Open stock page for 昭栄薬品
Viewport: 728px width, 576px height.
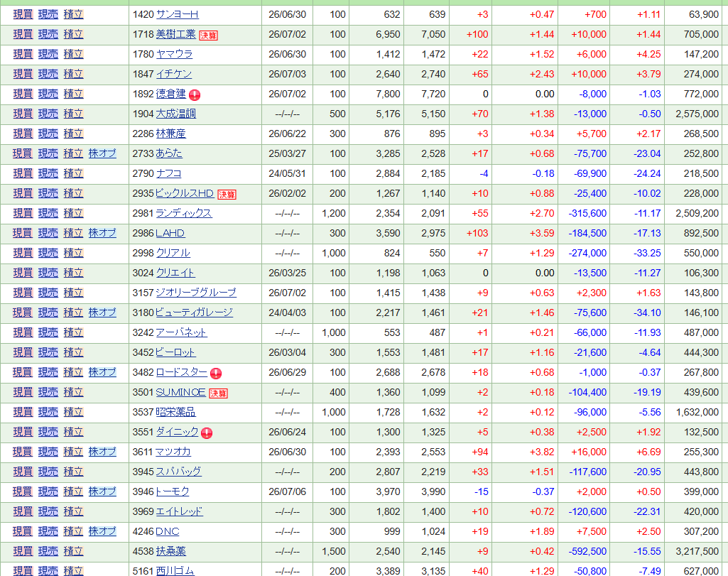pos(175,412)
